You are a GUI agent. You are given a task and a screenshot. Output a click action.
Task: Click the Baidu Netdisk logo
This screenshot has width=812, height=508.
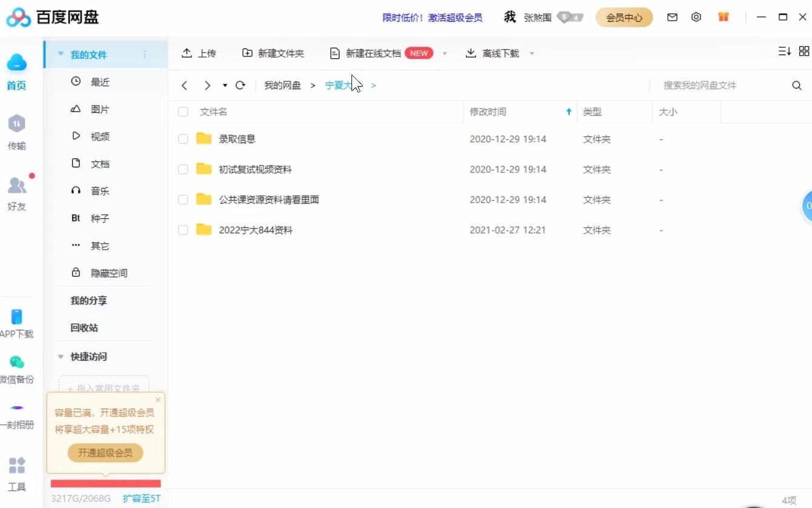click(52, 17)
